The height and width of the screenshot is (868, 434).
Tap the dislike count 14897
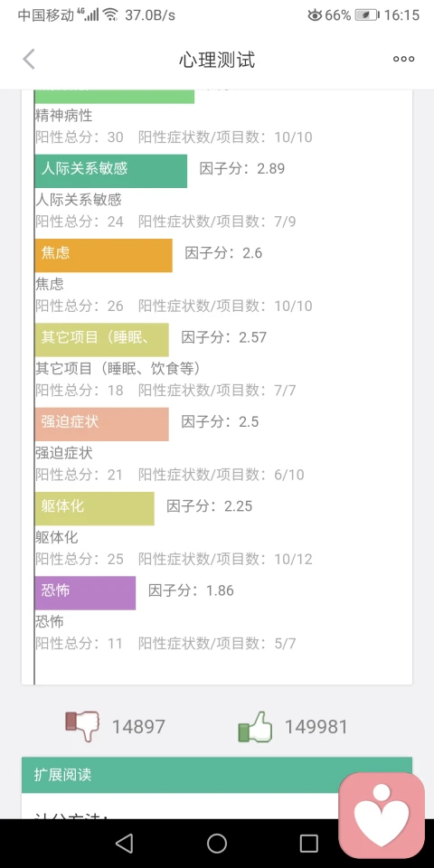[x=138, y=726]
